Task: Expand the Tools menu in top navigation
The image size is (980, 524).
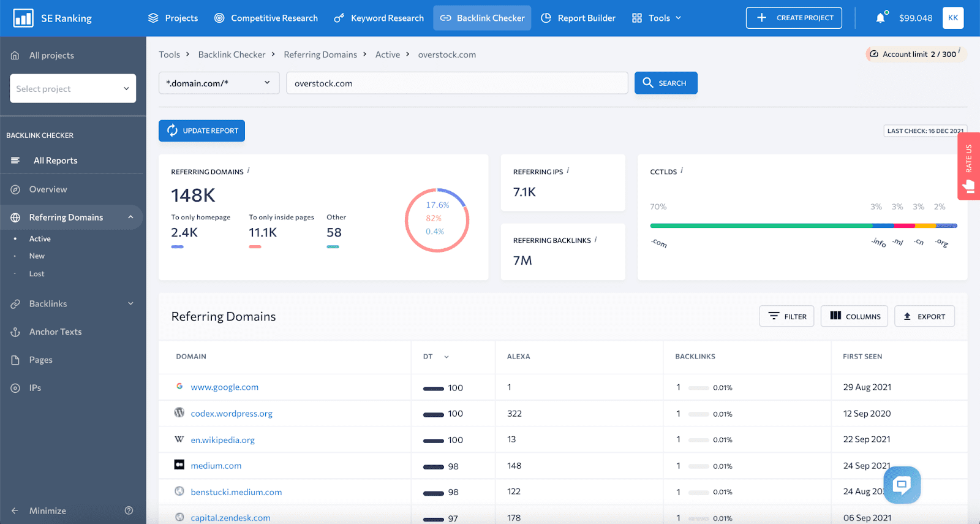Action: (657, 18)
